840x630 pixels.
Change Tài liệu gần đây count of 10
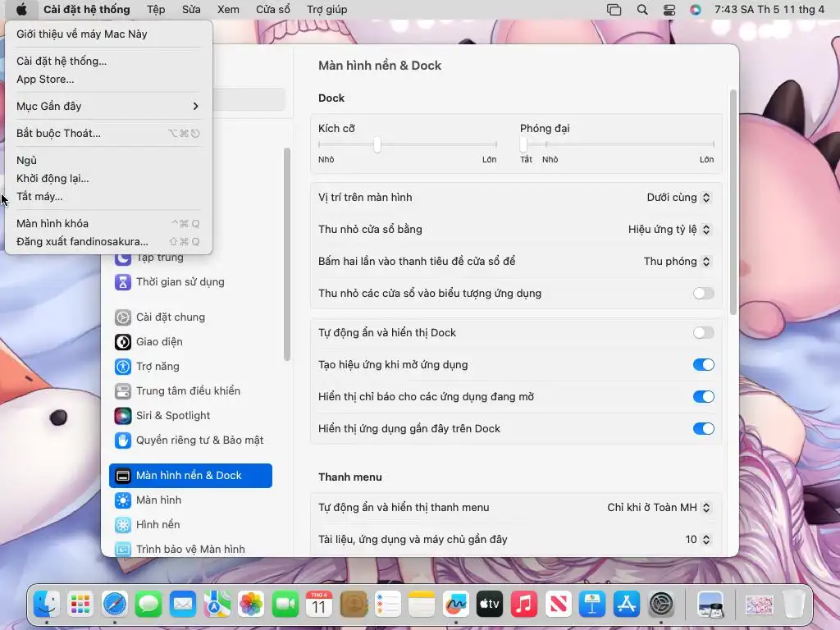(698, 540)
